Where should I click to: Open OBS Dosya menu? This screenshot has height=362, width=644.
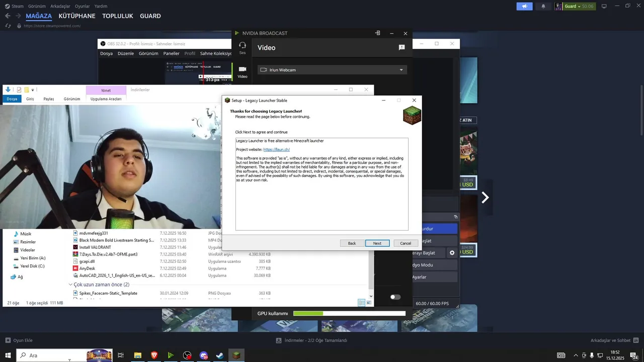click(x=106, y=53)
